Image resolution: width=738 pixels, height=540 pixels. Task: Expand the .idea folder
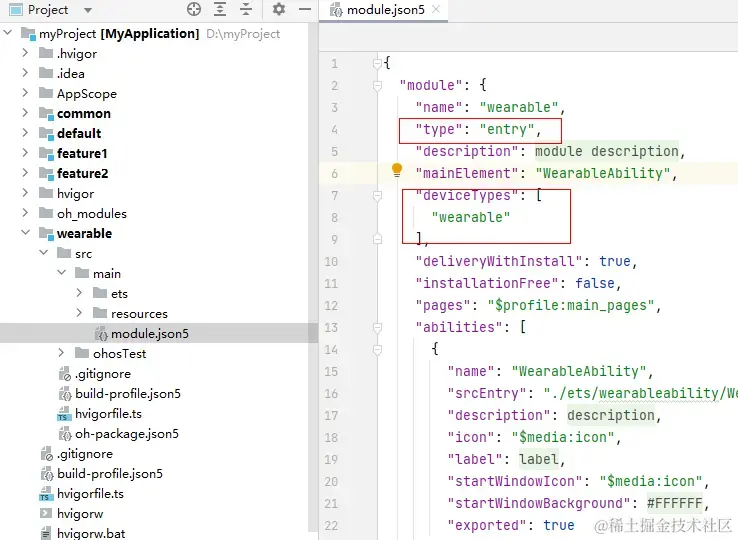25,73
